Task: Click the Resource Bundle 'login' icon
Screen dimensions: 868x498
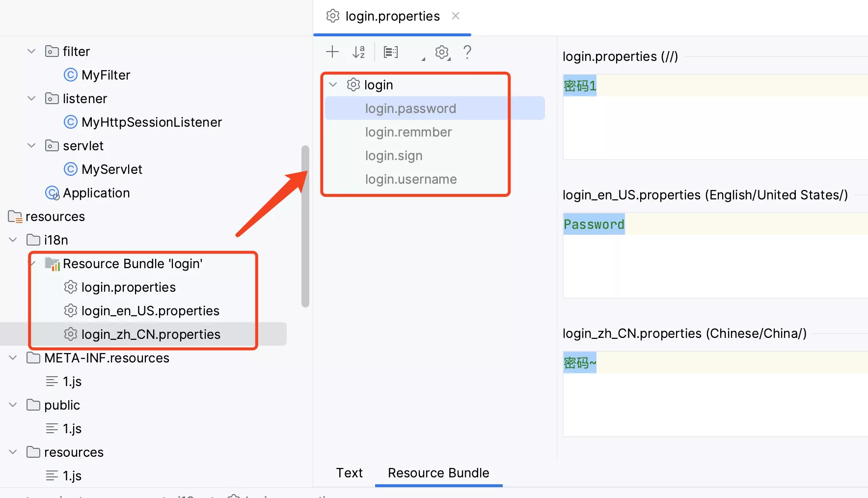Action: (52, 264)
